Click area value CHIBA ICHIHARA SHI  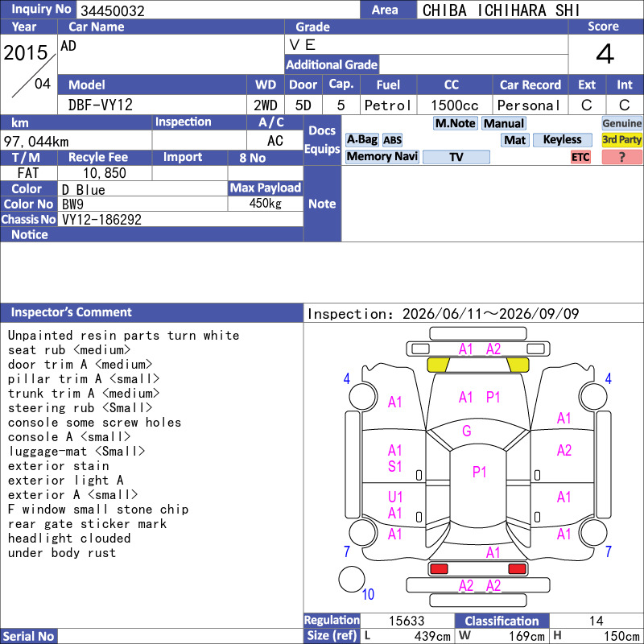click(501, 10)
